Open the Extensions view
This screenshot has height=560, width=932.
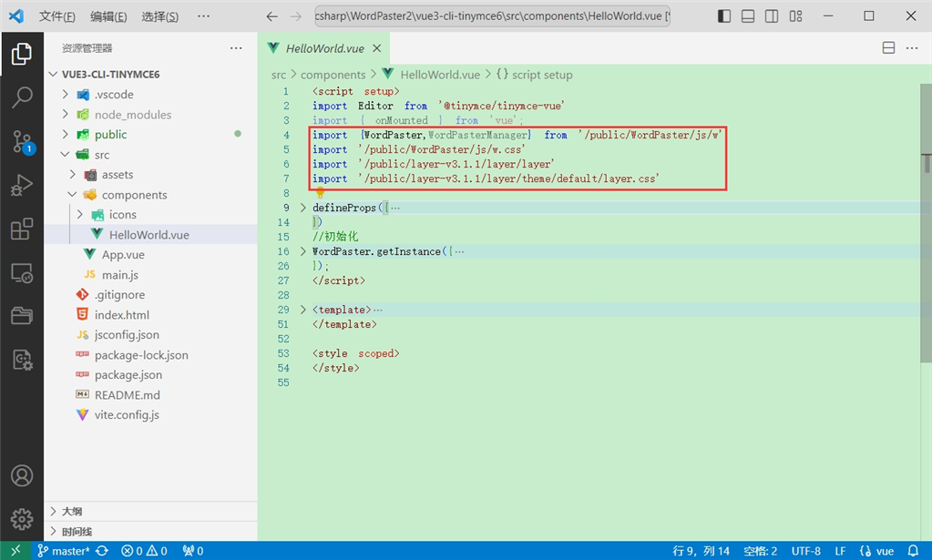22,227
